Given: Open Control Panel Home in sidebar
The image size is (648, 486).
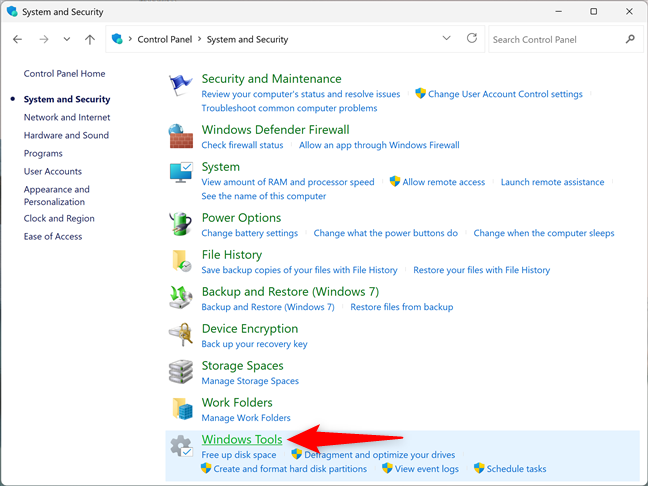Looking at the screenshot, I should (x=64, y=74).
